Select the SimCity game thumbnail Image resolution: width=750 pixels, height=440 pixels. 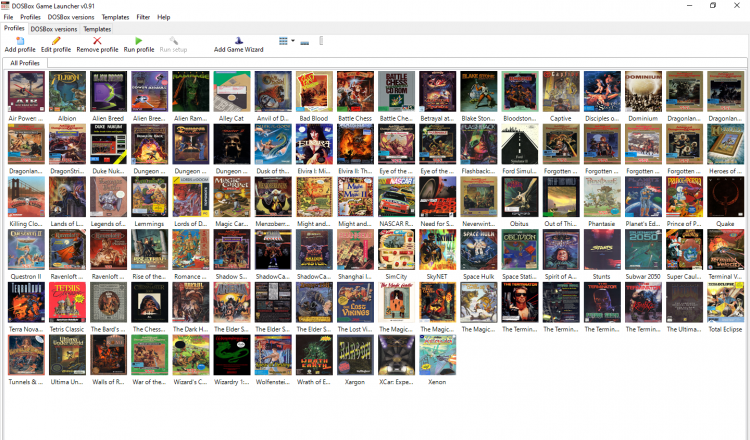[x=397, y=249]
